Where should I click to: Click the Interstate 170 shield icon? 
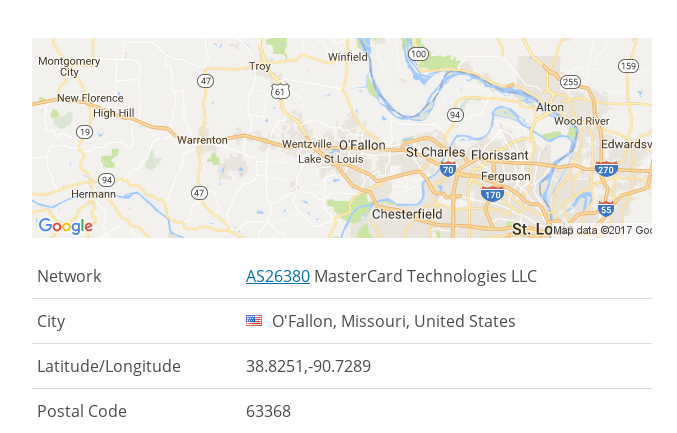(x=492, y=194)
